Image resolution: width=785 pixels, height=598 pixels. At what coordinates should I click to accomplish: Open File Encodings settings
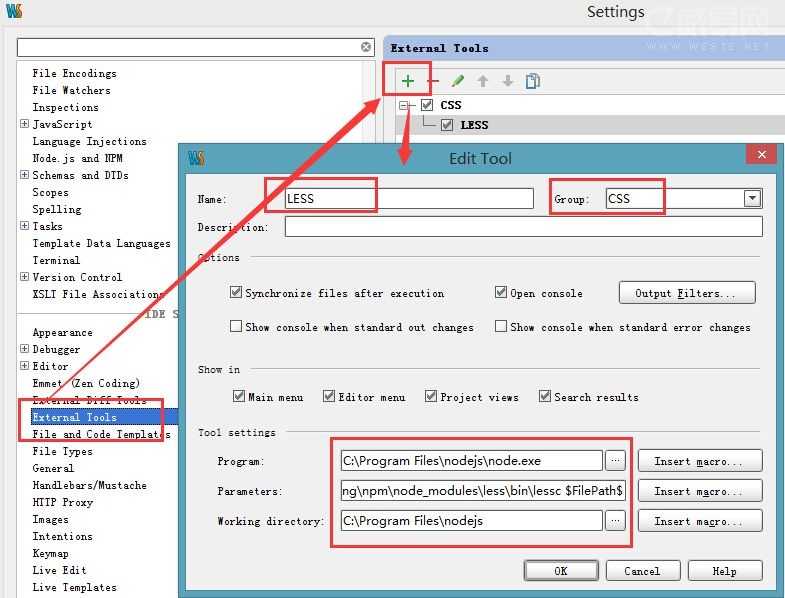pos(75,73)
